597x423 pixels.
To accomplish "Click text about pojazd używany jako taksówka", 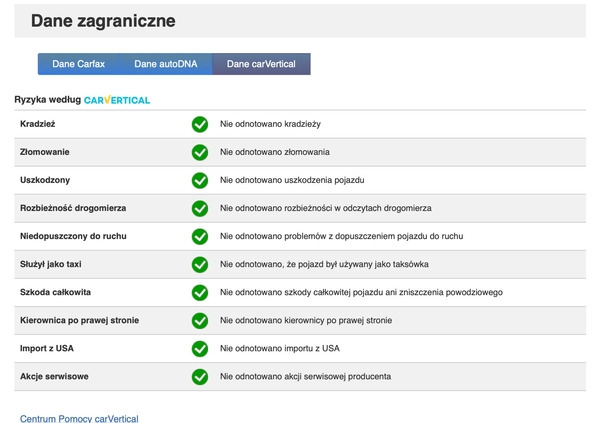I will 324,264.
